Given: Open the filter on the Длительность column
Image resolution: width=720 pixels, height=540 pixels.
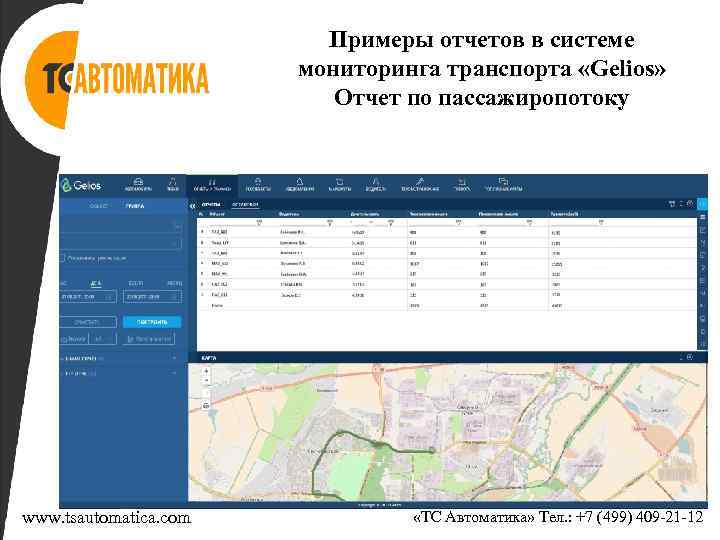Looking at the screenshot, I should click(x=391, y=223).
